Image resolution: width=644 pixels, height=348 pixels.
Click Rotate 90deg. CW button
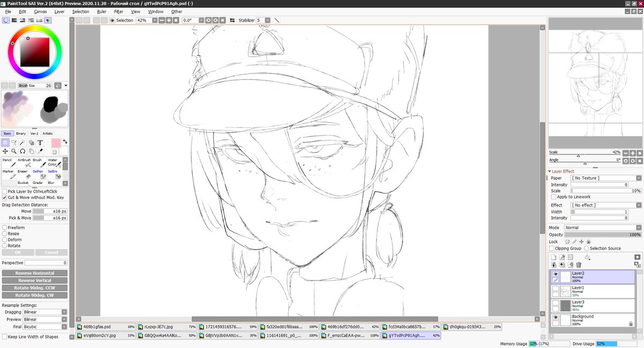click(x=34, y=295)
